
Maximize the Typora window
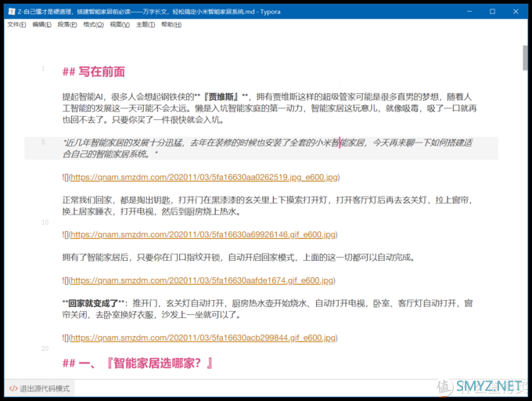(492, 12)
